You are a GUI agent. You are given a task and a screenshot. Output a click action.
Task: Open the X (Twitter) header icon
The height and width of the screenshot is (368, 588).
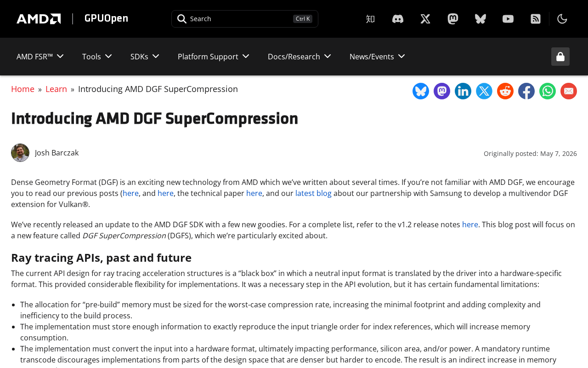coord(425,19)
